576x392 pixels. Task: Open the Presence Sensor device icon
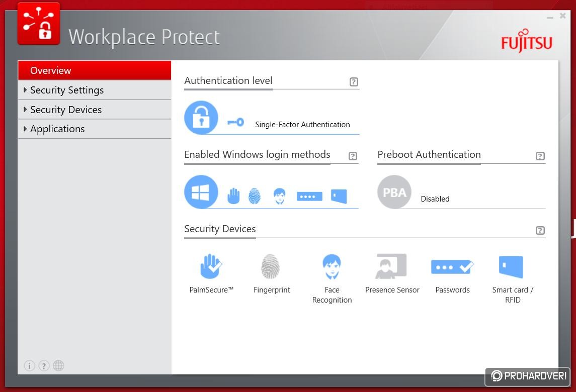point(391,266)
